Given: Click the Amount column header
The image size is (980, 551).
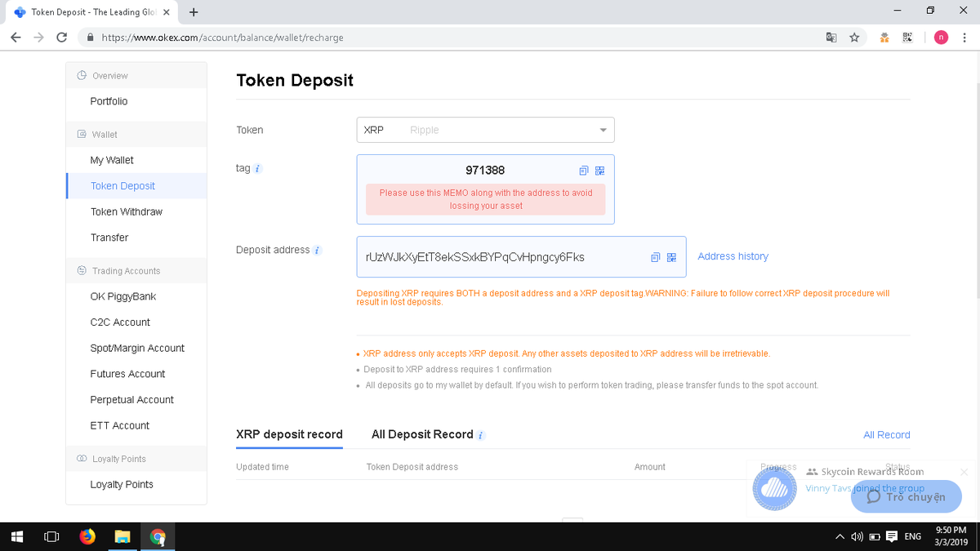Looking at the screenshot, I should [649, 467].
